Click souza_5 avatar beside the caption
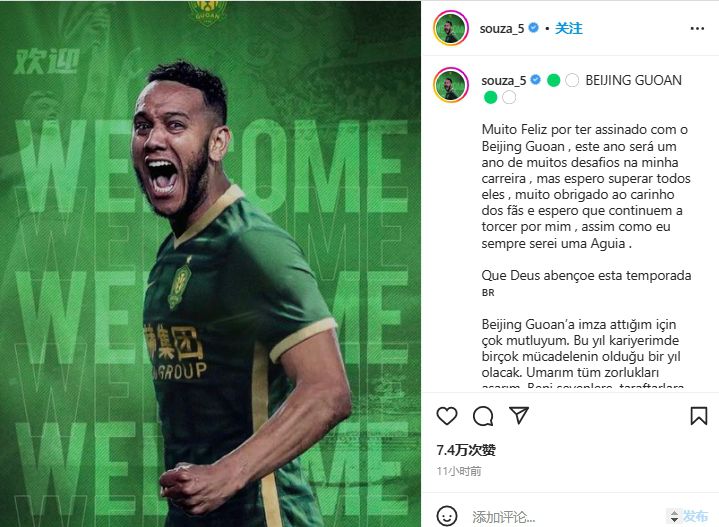This screenshot has height=527, width=719. click(x=451, y=85)
